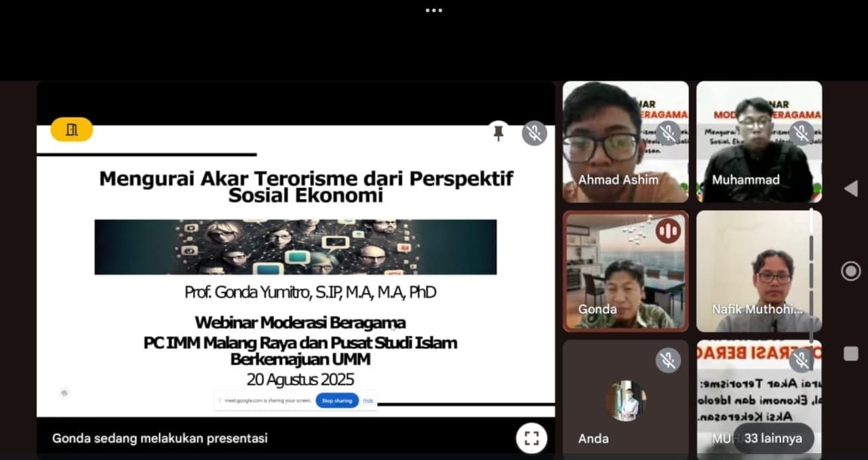Toggle the mute icon on the Anda tile
This screenshot has width=868, height=460.
669,360
